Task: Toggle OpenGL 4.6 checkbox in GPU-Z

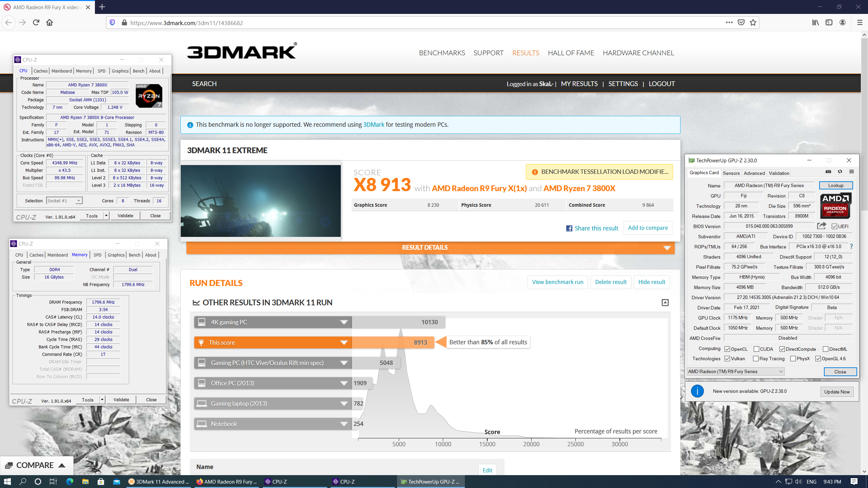Action: pyautogui.click(x=818, y=359)
